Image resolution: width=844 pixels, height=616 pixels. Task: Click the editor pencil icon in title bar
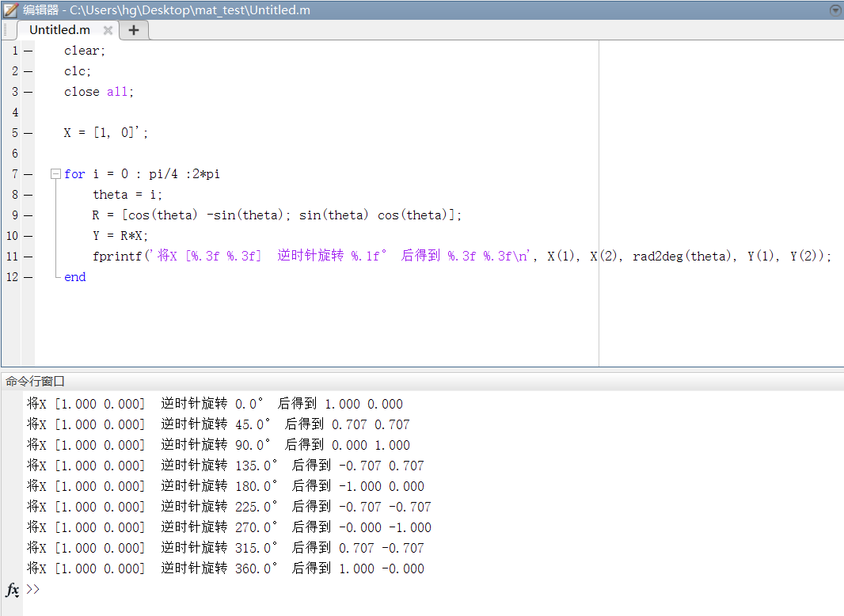pos(11,10)
